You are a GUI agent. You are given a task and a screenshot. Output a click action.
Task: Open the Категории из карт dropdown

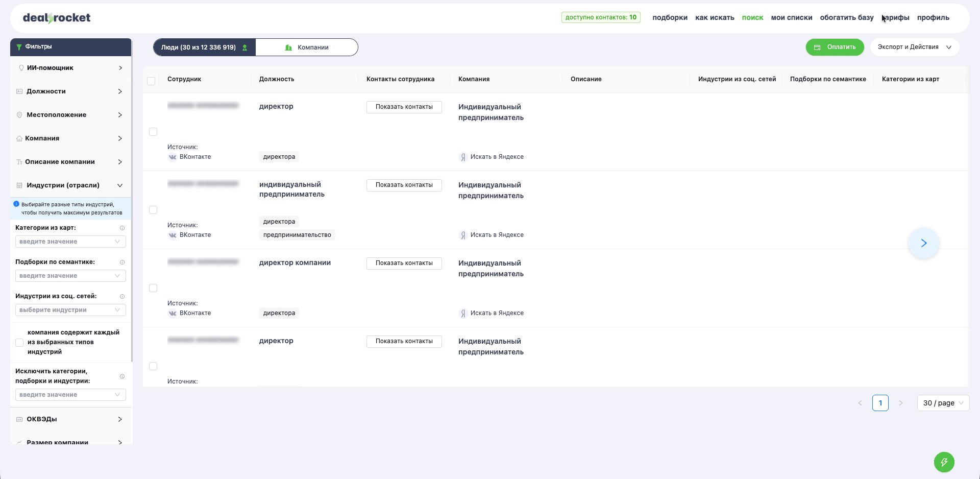tap(70, 242)
